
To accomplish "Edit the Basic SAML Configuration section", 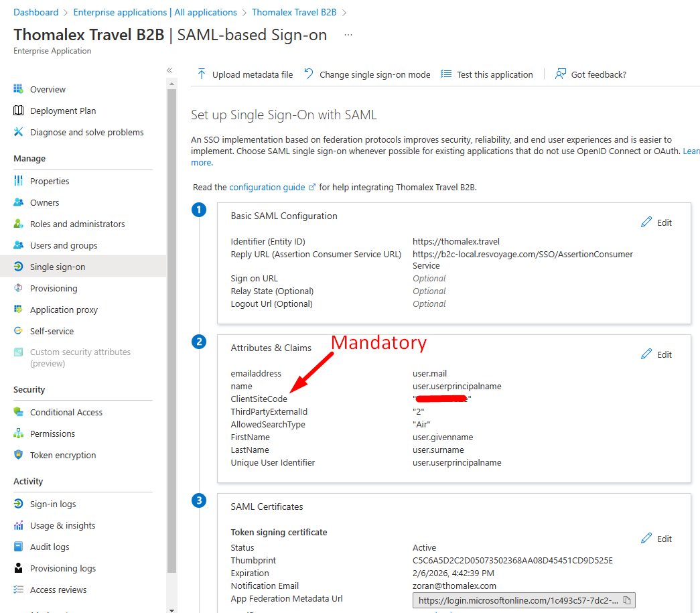I will click(656, 222).
